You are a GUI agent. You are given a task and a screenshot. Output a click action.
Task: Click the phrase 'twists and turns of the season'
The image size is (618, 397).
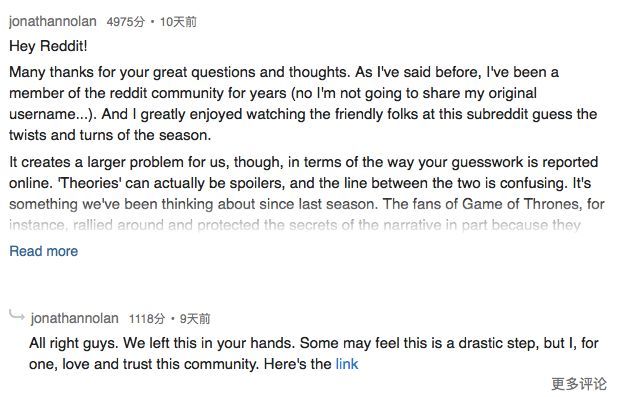[110, 135]
